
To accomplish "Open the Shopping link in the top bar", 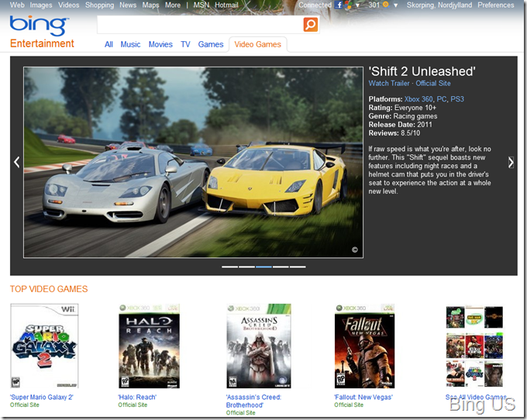I will click(x=99, y=5).
